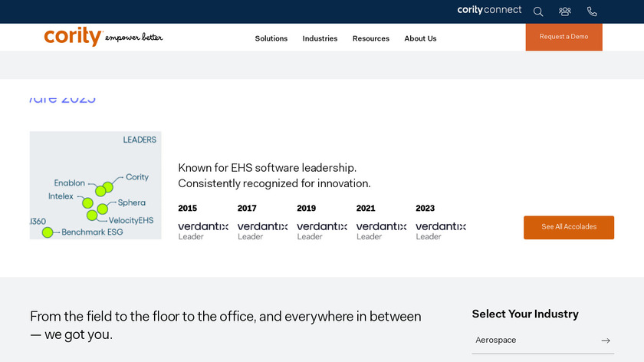Click the search magnifier icon
This screenshot has height=362, width=644.
(538, 12)
